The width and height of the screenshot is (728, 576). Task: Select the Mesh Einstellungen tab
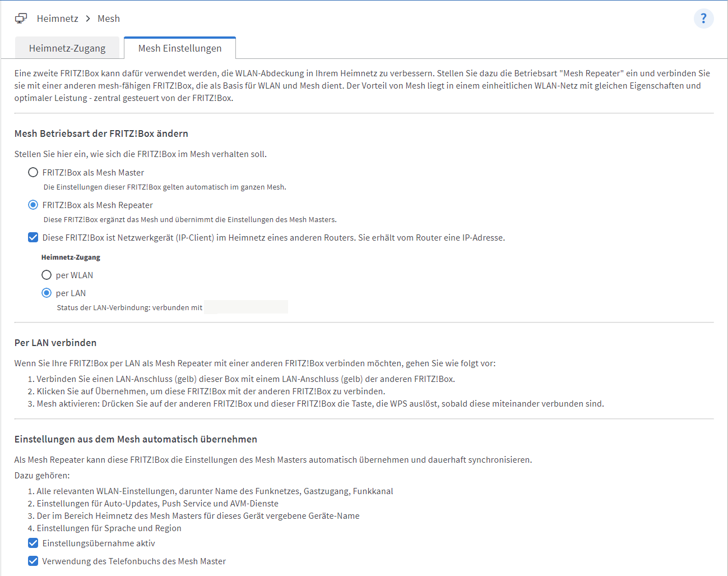tap(180, 48)
